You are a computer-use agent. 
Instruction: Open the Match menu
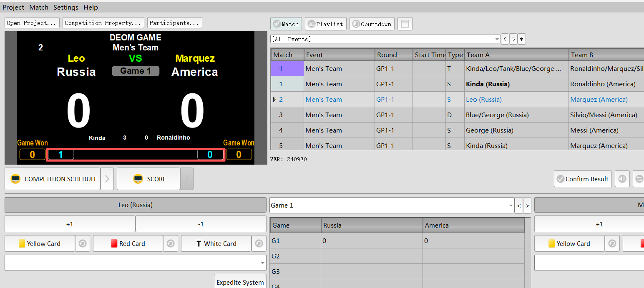click(x=39, y=8)
